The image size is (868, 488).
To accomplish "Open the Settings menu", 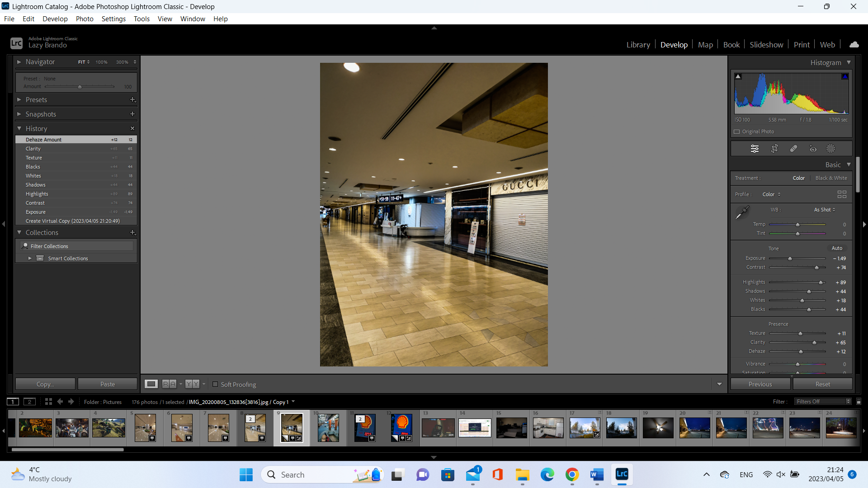I will click(113, 19).
